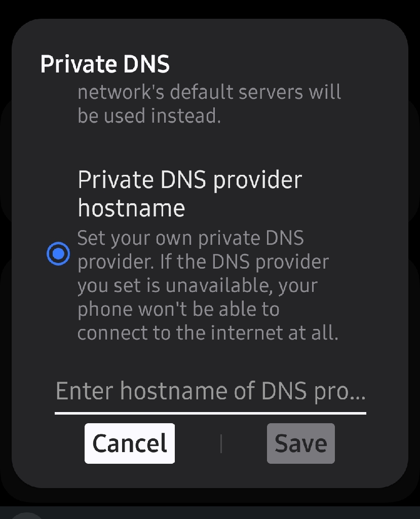The width and height of the screenshot is (420, 519).
Task: Tap the 'Enter hostname of DNS pro...' placeholder text
Action: (210, 392)
